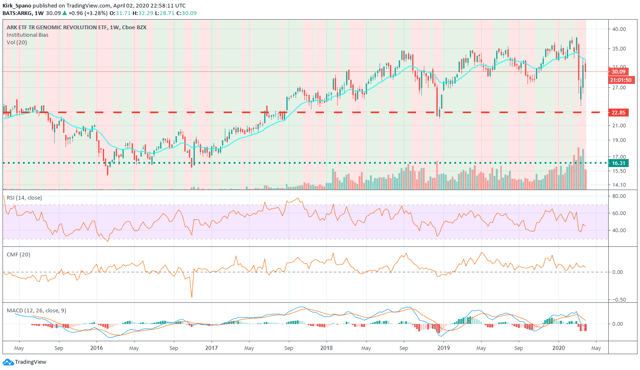
Task: Click the CMF -0.50 axis label
Action: [x=619, y=300]
